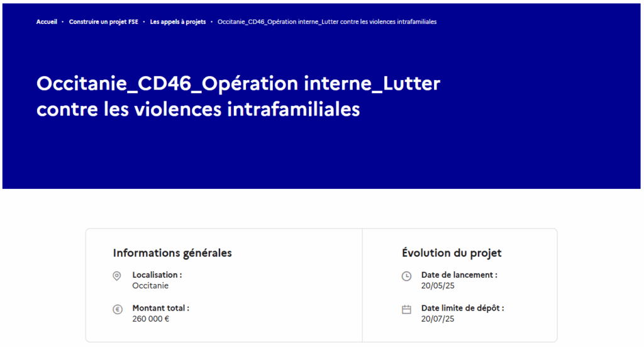Open the Construire un projet FSE breadcrumb

[103, 21]
